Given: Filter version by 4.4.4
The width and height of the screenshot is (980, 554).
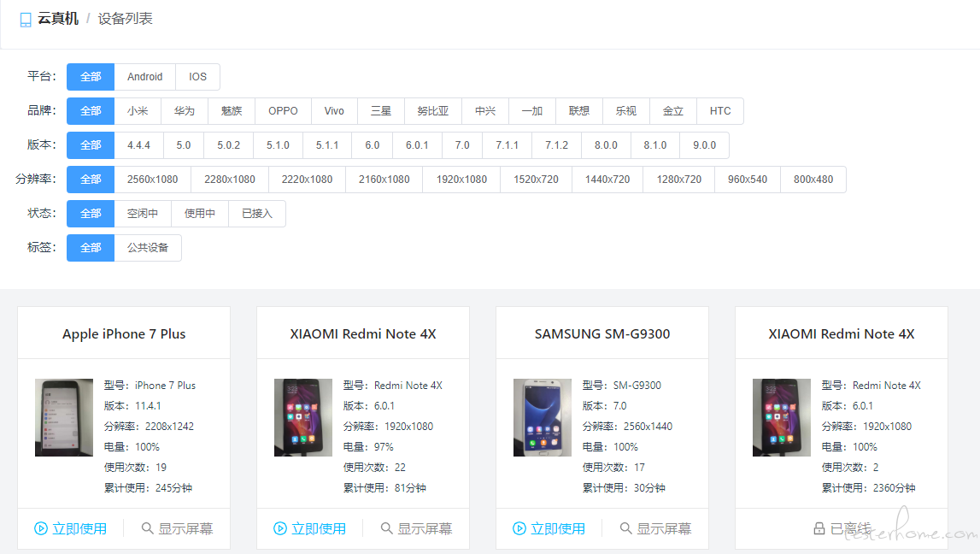Looking at the screenshot, I should [x=138, y=145].
